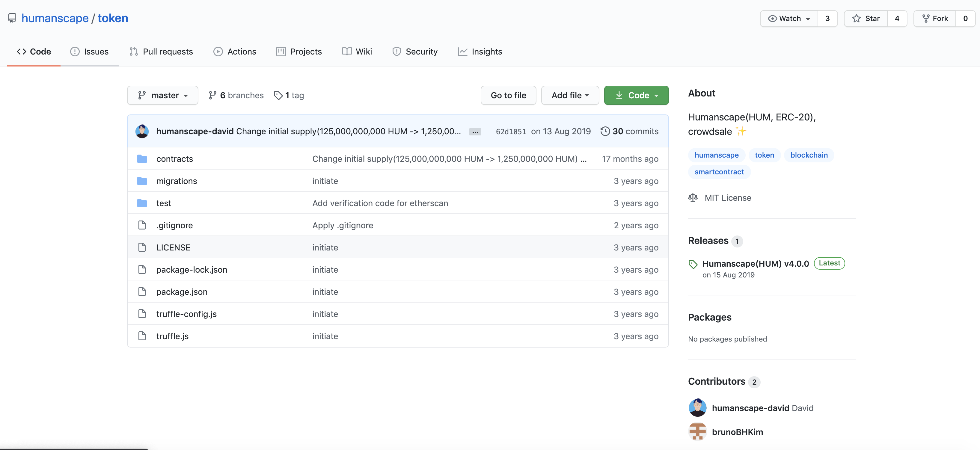This screenshot has height=450, width=980.
Task: Click the Go to file button
Action: pyautogui.click(x=508, y=95)
